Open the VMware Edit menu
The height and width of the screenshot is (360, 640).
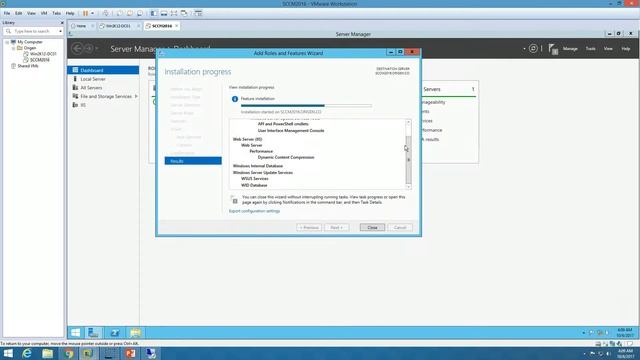(x=18, y=13)
